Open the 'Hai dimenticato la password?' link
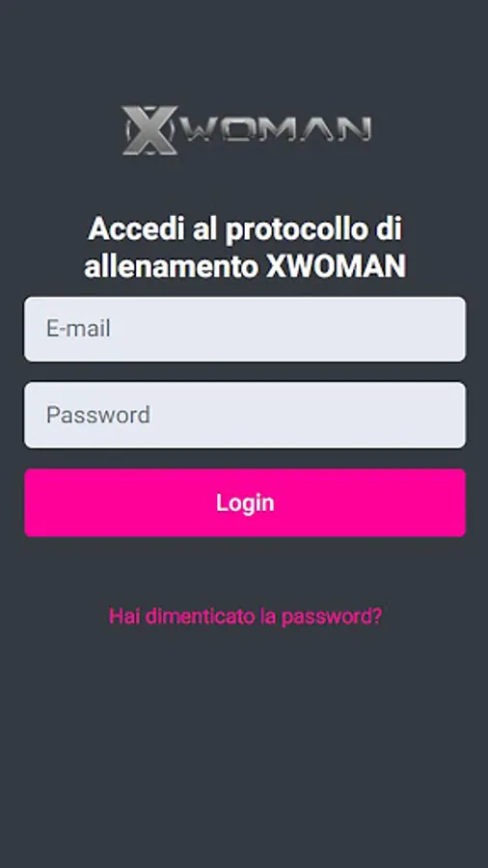 click(x=245, y=616)
